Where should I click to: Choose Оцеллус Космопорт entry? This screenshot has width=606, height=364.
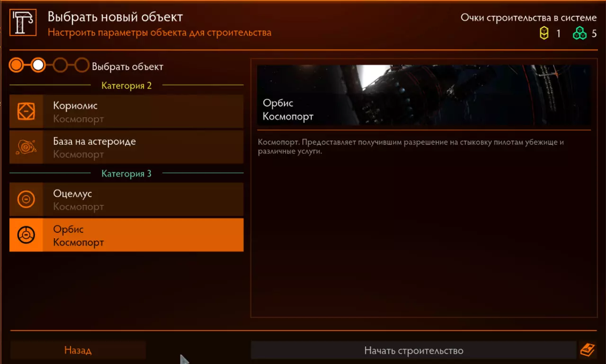[x=126, y=199]
